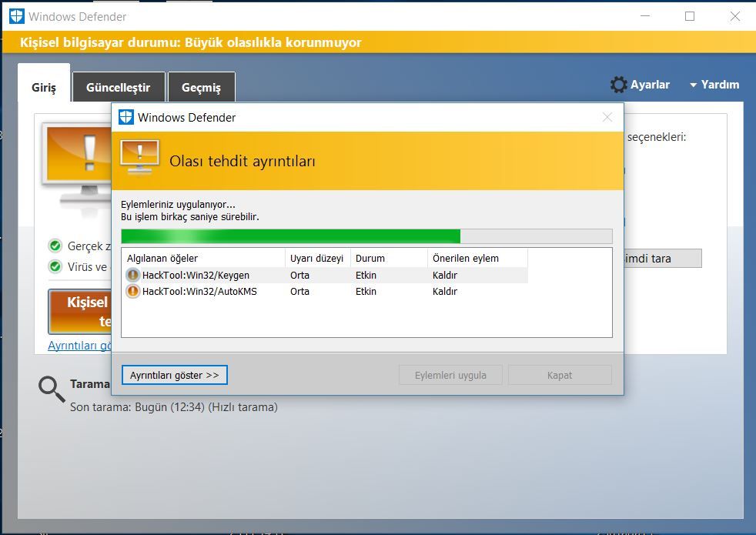Click the Eylemleri uygula button

click(450, 375)
